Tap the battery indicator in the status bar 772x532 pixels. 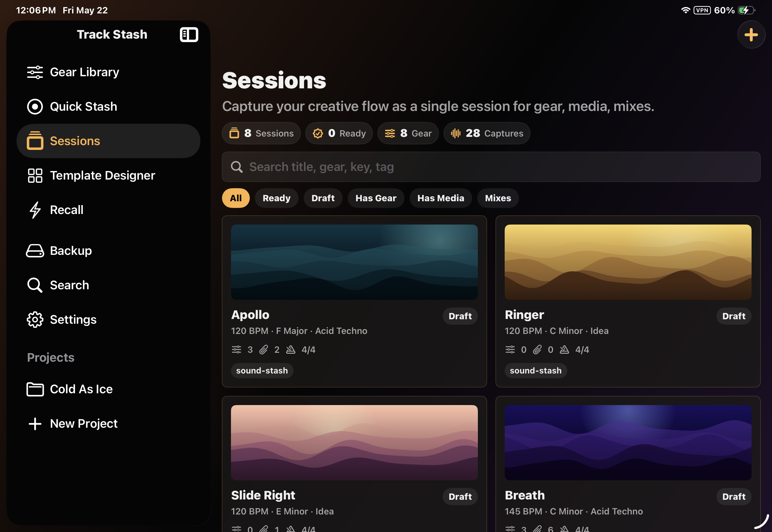746,10
